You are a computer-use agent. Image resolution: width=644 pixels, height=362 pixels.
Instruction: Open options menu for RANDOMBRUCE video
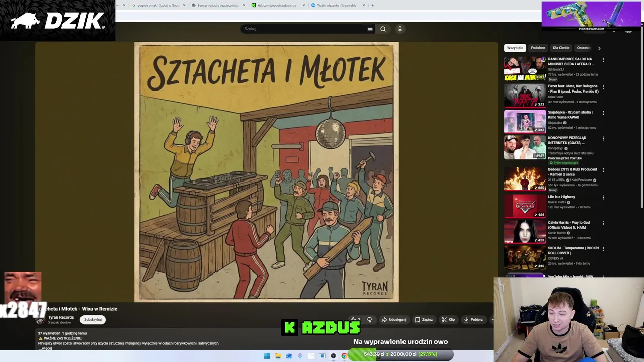(x=603, y=60)
